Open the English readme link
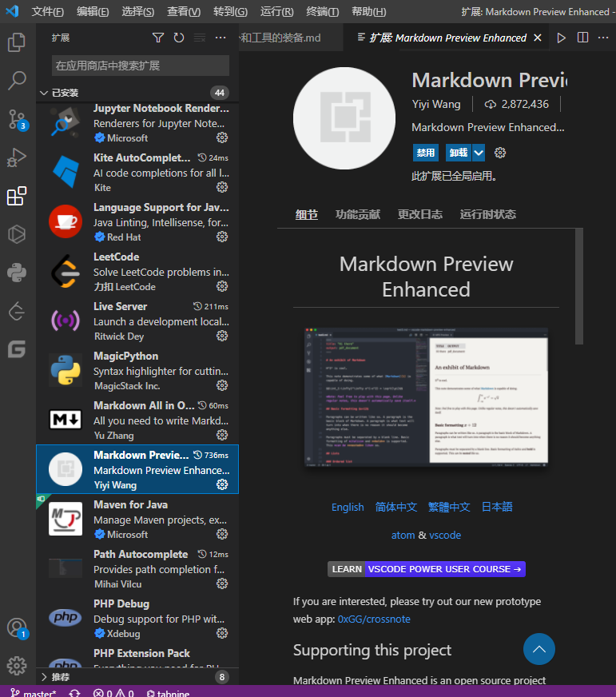The height and width of the screenshot is (697, 616). 348,508
